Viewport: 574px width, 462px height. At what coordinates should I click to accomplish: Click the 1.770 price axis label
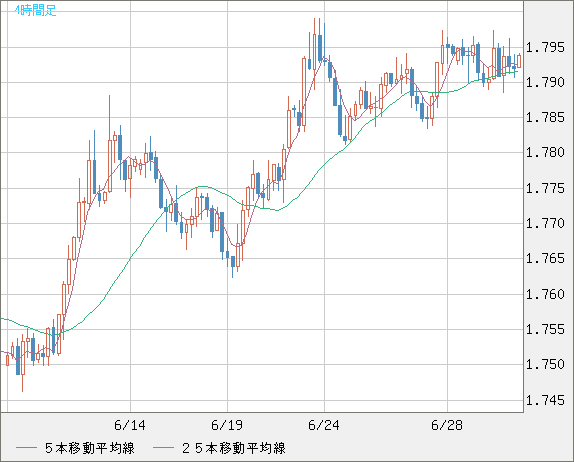(545, 223)
